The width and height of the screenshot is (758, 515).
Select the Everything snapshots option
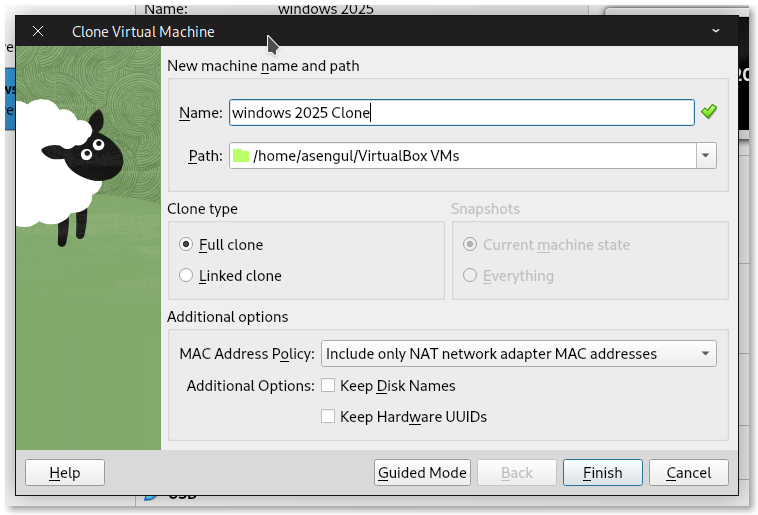(x=470, y=275)
